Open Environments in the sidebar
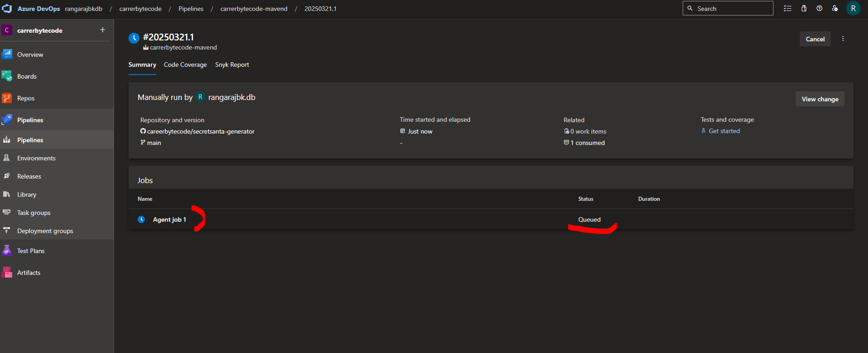Image resolution: width=868 pixels, height=353 pixels. tap(57, 158)
